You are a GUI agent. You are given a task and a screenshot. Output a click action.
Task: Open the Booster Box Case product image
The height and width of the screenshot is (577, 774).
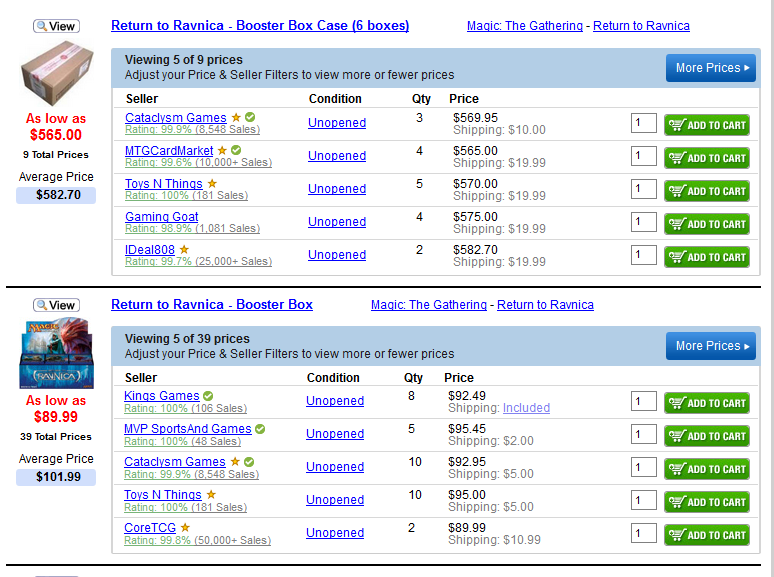[x=57, y=73]
